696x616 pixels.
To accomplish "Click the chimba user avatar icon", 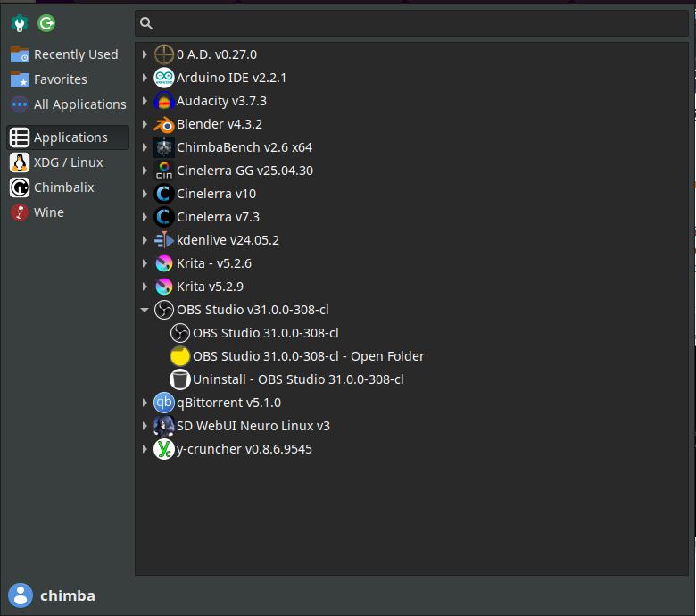I will pos(21,595).
